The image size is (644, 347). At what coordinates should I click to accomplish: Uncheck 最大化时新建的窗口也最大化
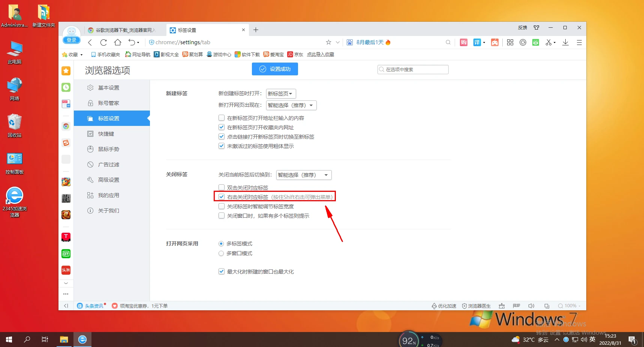(x=222, y=272)
